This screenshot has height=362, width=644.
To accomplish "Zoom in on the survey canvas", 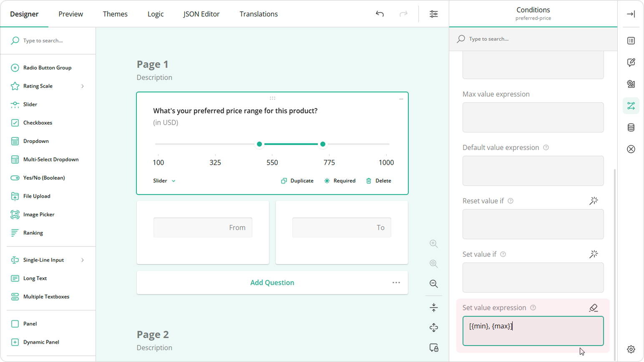I will click(x=433, y=244).
